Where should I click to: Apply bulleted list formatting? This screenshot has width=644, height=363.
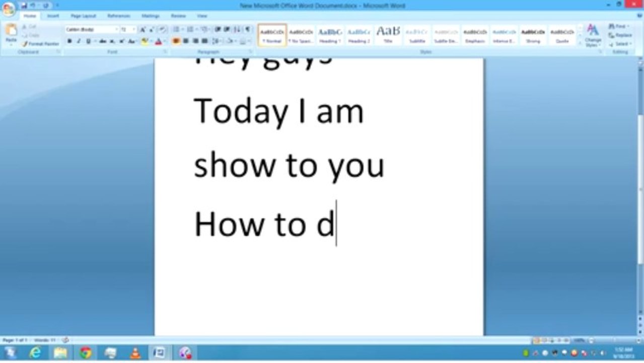177,30
